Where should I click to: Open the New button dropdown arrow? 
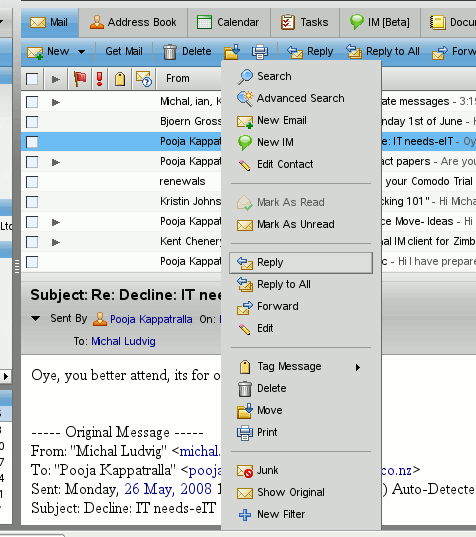[81, 52]
